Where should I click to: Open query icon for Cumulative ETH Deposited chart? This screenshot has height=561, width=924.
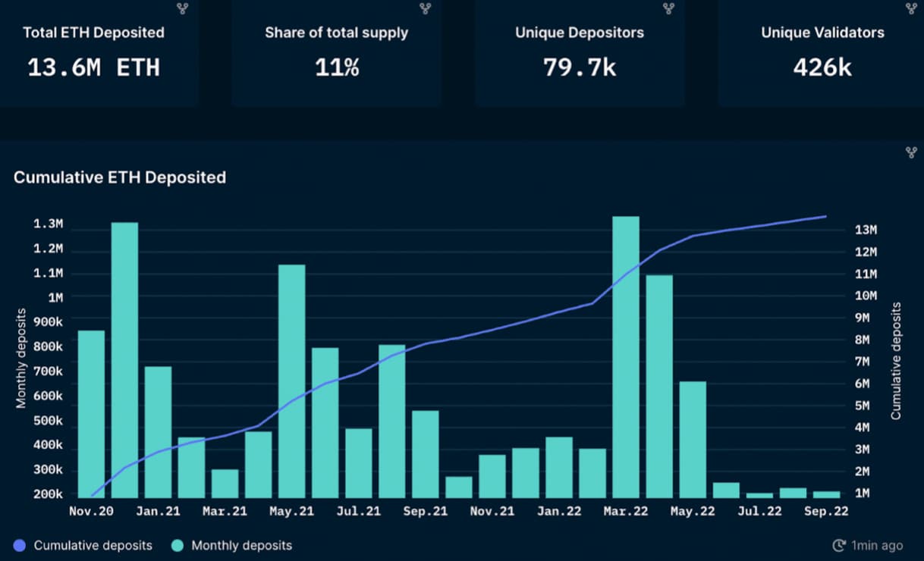click(x=911, y=152)
